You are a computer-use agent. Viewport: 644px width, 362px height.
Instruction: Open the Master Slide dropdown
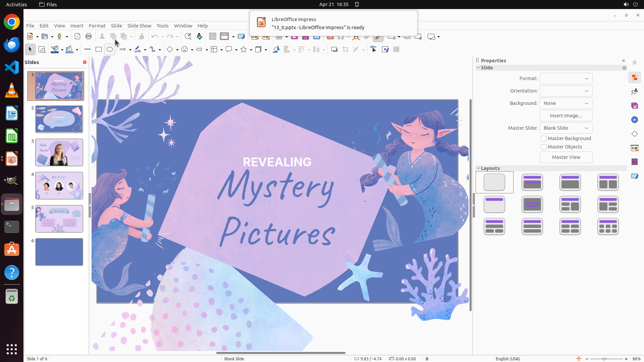[566, 128]
